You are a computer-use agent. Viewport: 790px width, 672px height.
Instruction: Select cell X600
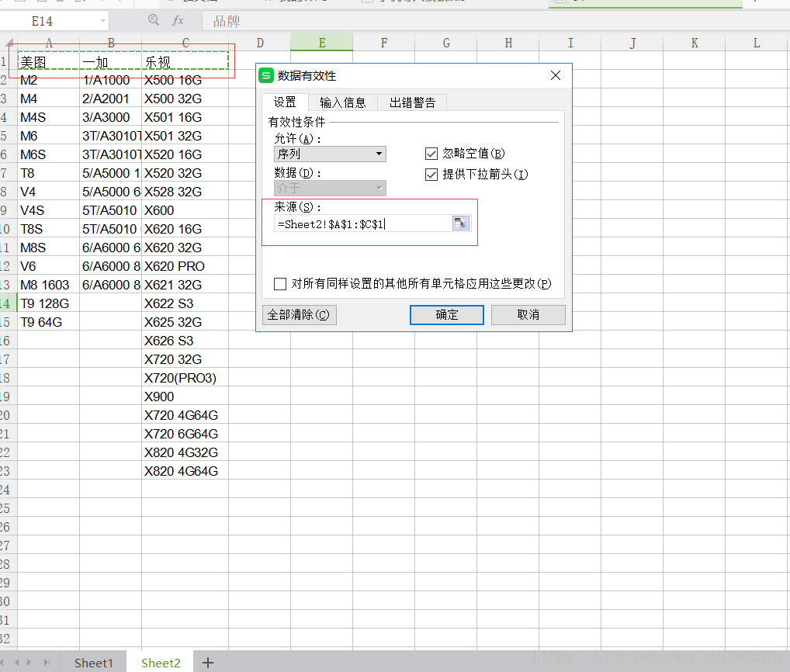coord(185,210)
